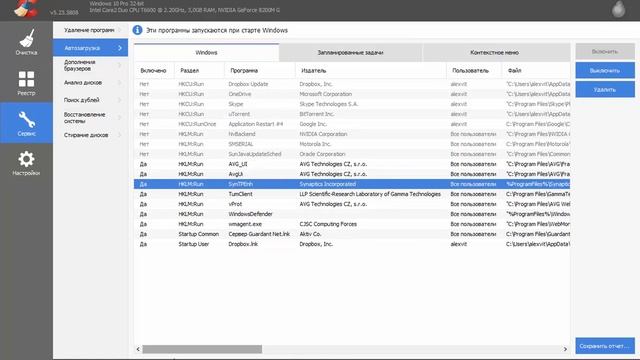Select the AvgUi row
Viewport: 640px width, 360px height.
click(352, 174)
